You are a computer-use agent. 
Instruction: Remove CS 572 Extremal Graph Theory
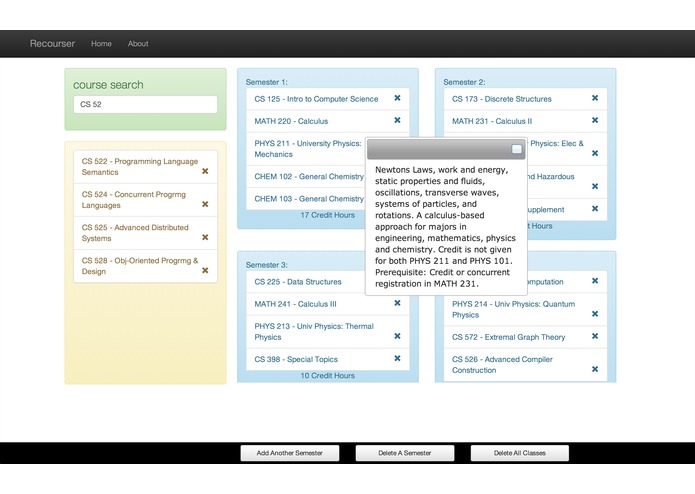click(595, 336)
